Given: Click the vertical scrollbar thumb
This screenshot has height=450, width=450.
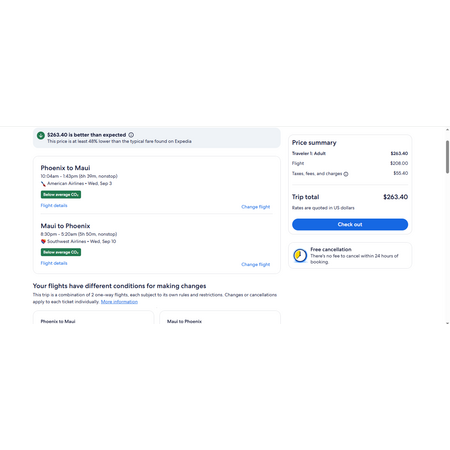Looking at the screenshot, I should pyautogui.click(x=447, y=157).
